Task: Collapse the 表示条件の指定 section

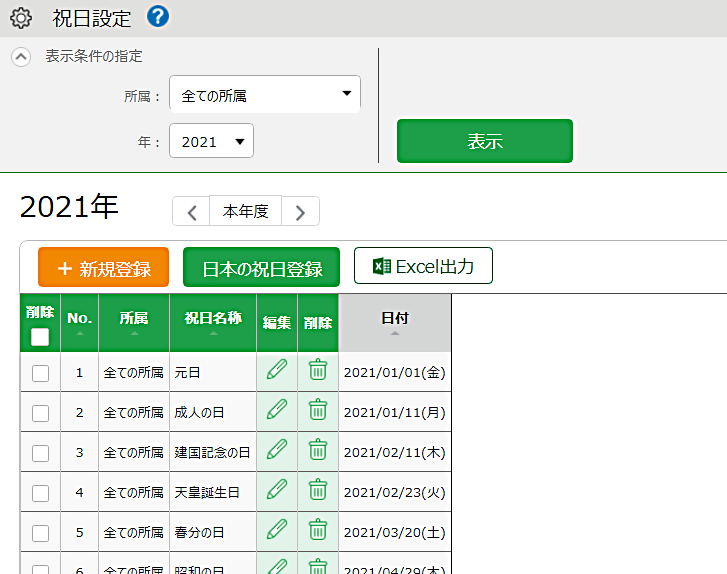Action: [21, 57]
